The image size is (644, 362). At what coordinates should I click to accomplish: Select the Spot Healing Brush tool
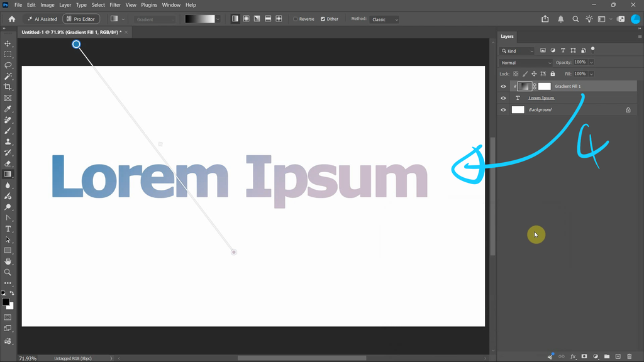coord(8,120)
